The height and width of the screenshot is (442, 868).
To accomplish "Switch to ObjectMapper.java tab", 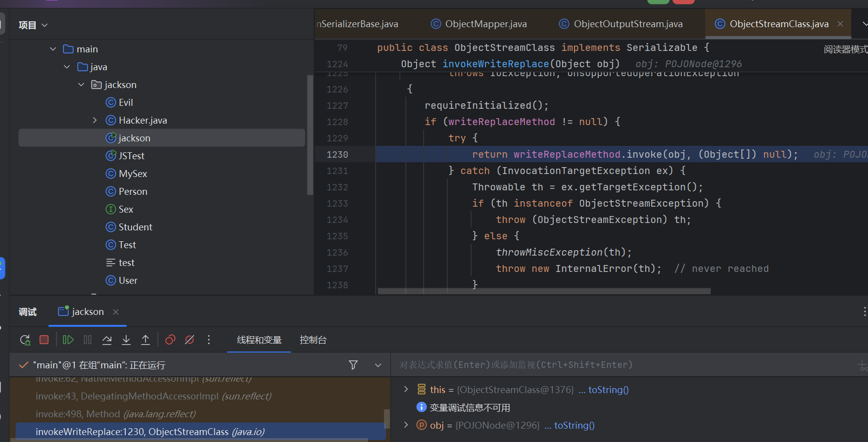I will 479,24.
